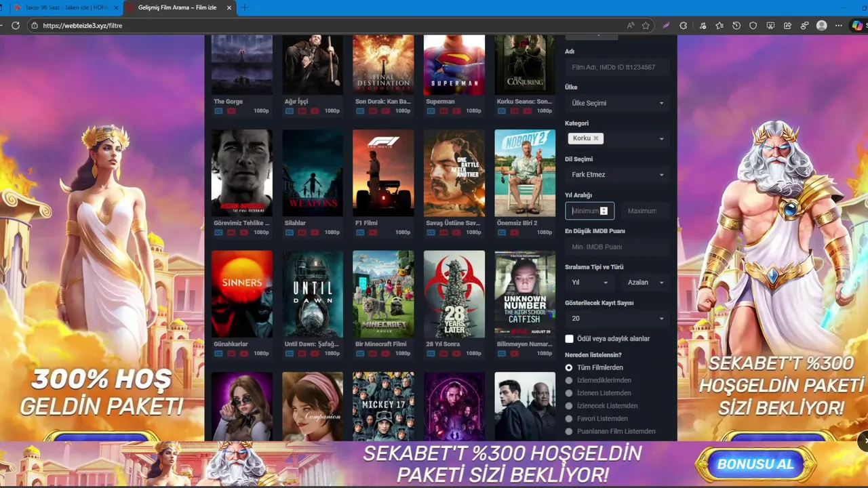Open a new browser tab
This screenshot has height=488, width=868.
(245, 7)
